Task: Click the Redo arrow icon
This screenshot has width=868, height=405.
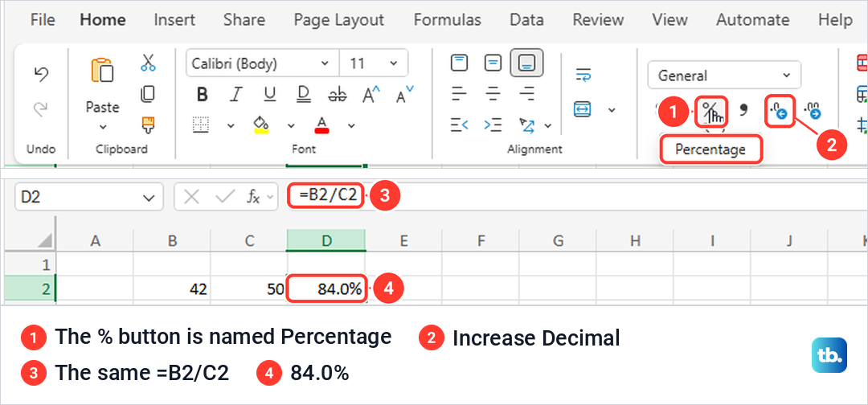Action: (41, 109)
